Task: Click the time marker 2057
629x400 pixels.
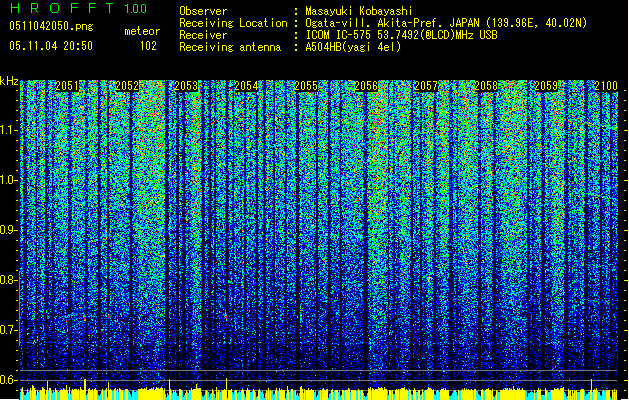Action: click(426, 86)
